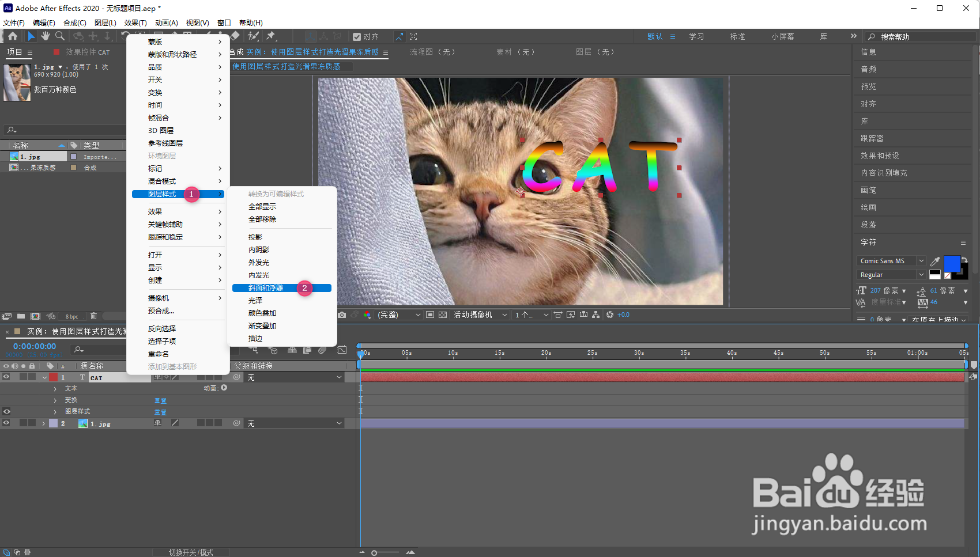Click the 切换开关/模式 button

click(191, 552)
